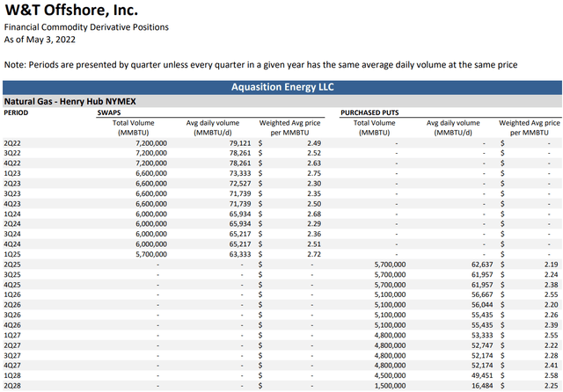Click the 'As of May 3, 2022' date line
The image size is (563, 392).
40,40
